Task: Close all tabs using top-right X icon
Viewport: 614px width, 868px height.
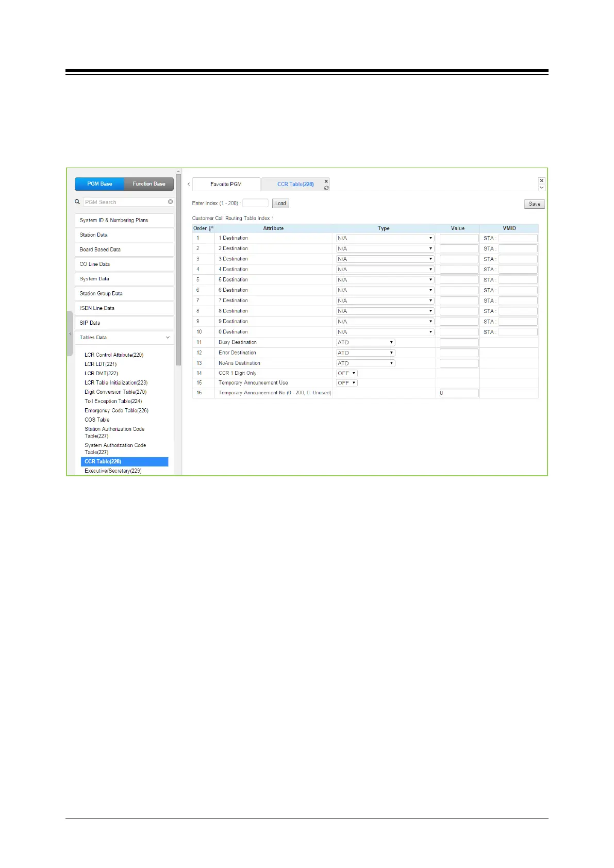Action: 541,180
